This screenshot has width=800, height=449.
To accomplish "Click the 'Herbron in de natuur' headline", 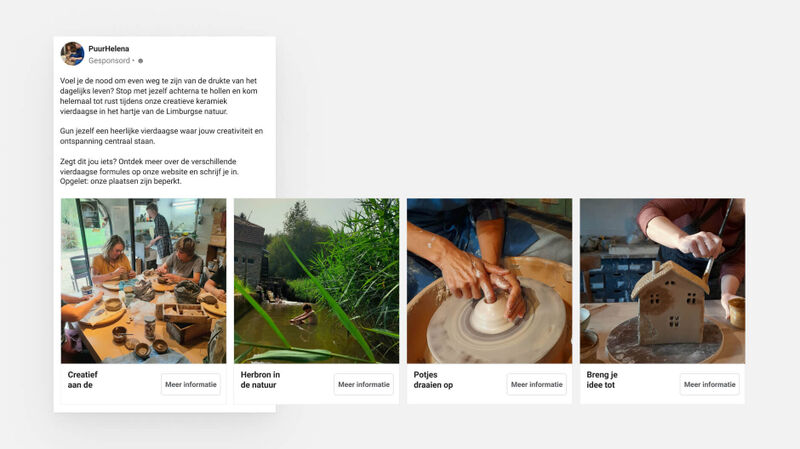I will coord(260,380).
